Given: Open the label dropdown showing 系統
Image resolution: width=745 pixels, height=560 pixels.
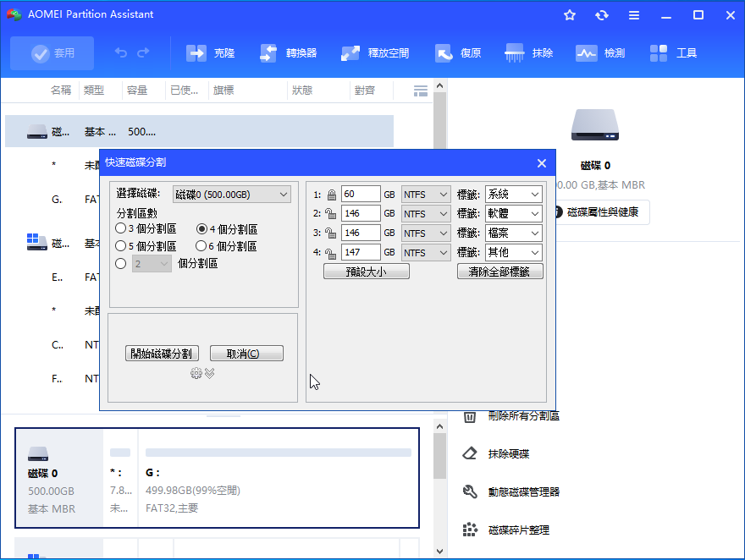Looking at the screenshot, I should 514,194.
